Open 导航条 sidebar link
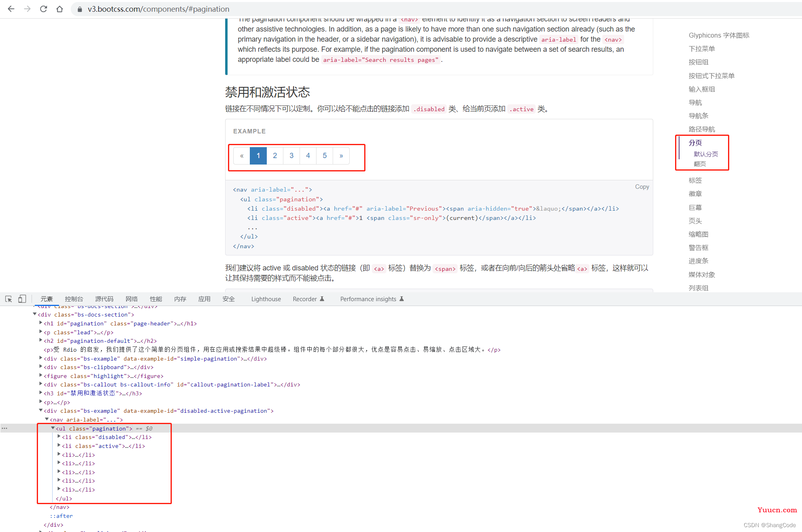Screen dimensions: 802x532 [699, 116]
